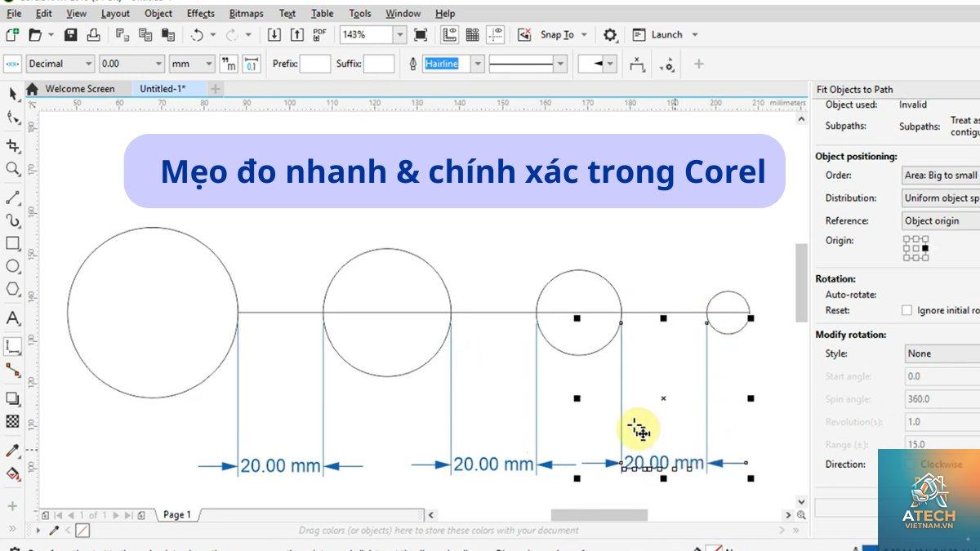Select the Freehand line tool
Viewport: 980px width, 551px height.
coord(12,198)
